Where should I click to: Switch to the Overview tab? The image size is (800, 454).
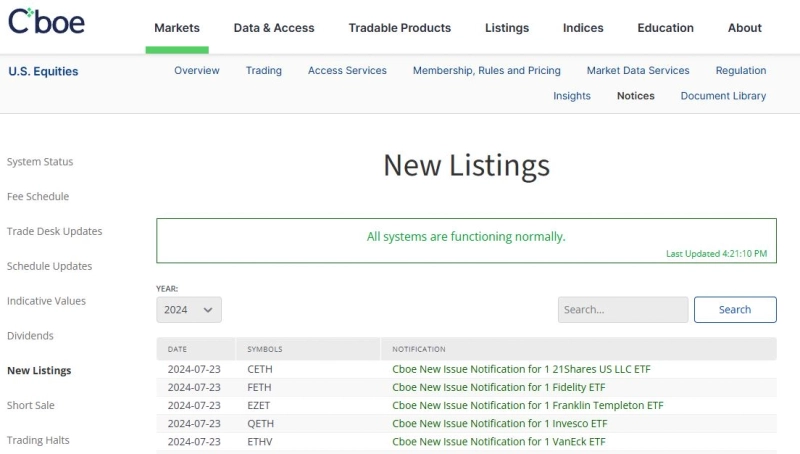197,71
